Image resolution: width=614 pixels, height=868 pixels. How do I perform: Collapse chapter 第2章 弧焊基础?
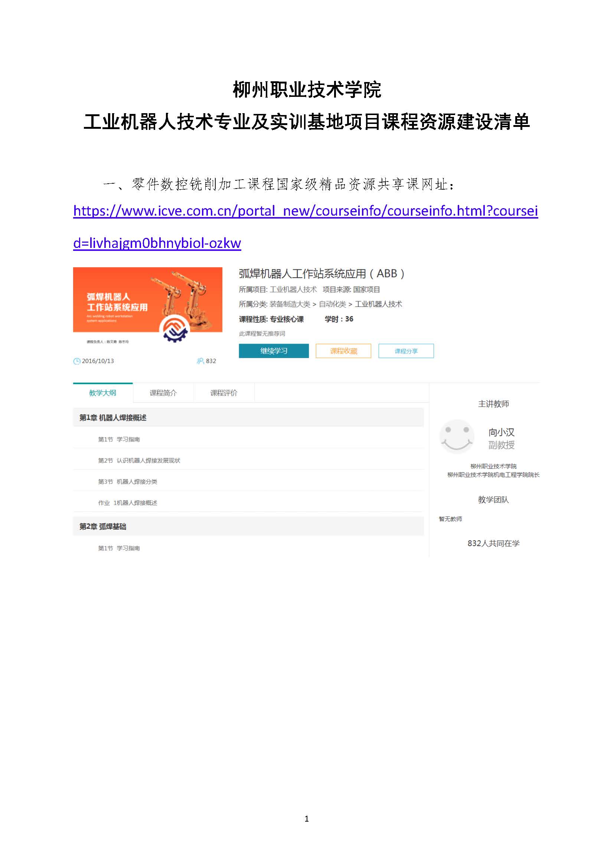248,526
